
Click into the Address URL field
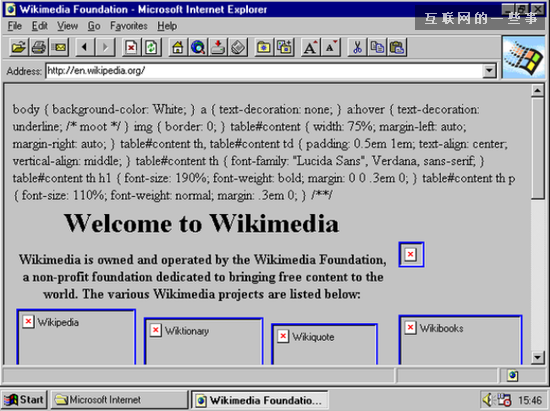point(264,71)
